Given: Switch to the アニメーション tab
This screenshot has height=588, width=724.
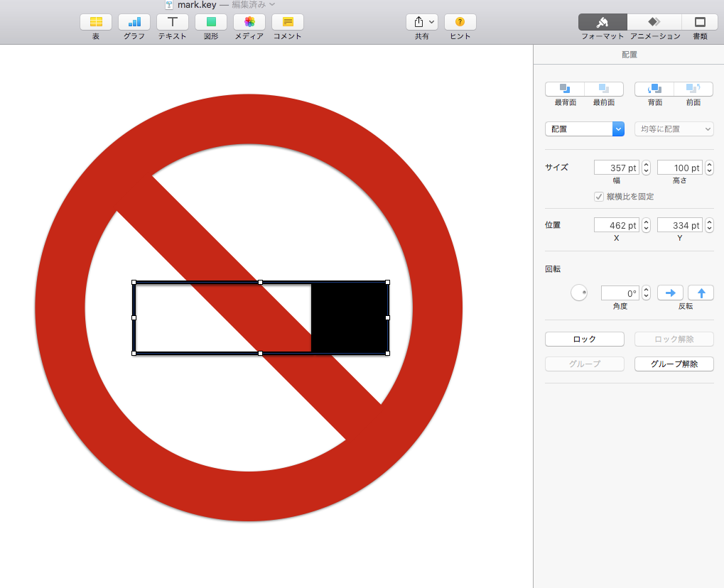Looking at the screenshot, I should [x=654, y=22].
